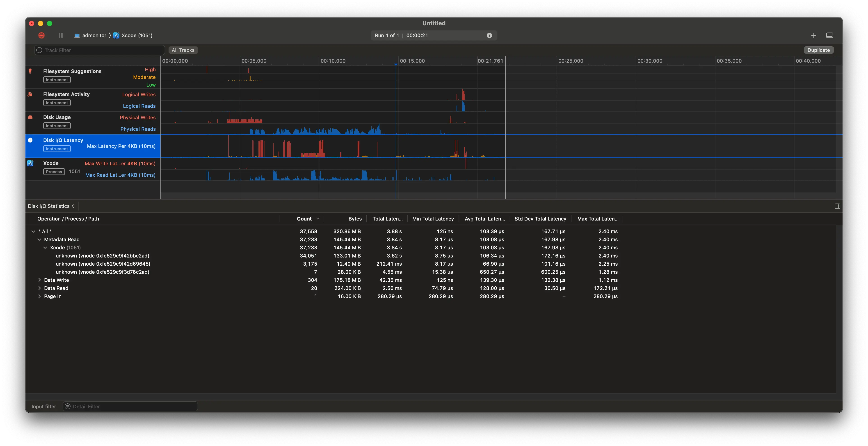The height and width of the screenshot is (446, 868).
Task: Click the Disk Usage track icon
Action: click(30, 117)
